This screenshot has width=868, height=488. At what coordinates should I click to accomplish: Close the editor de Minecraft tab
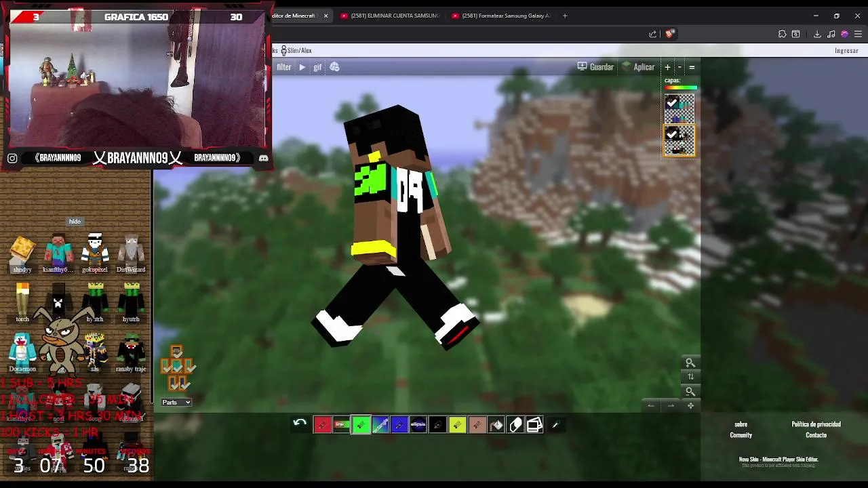click(x=325, y=16)
